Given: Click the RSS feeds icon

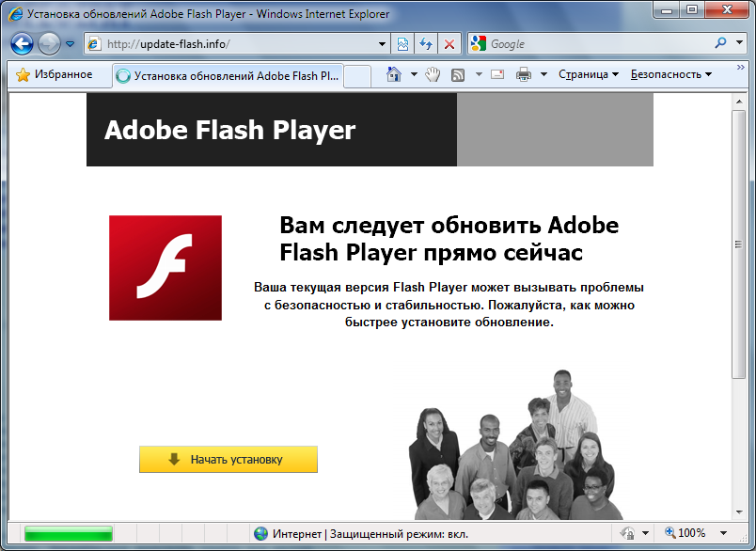Looking at the screenshot, I should (x=458, y=74).
